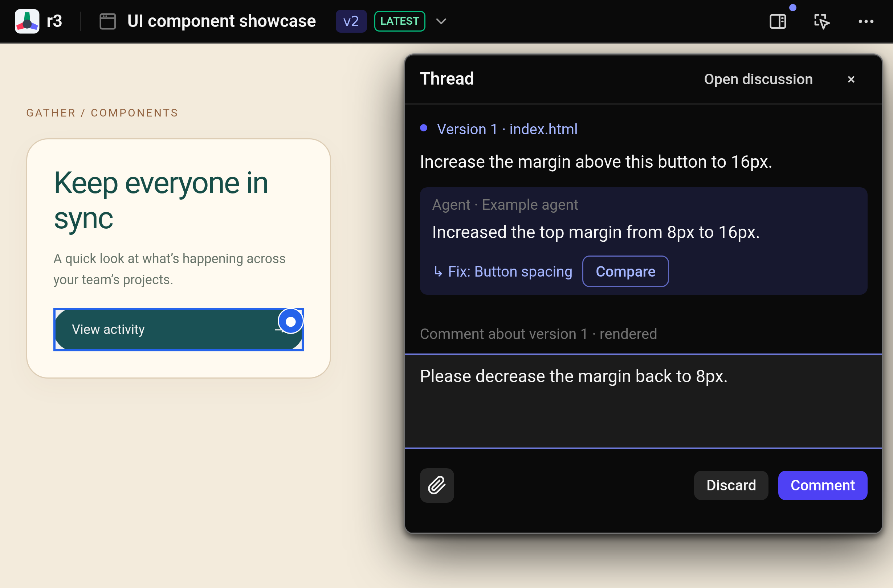893x588 pixels.
Task: Click the artifact window icon beside the title
Action: click(107, 21)
